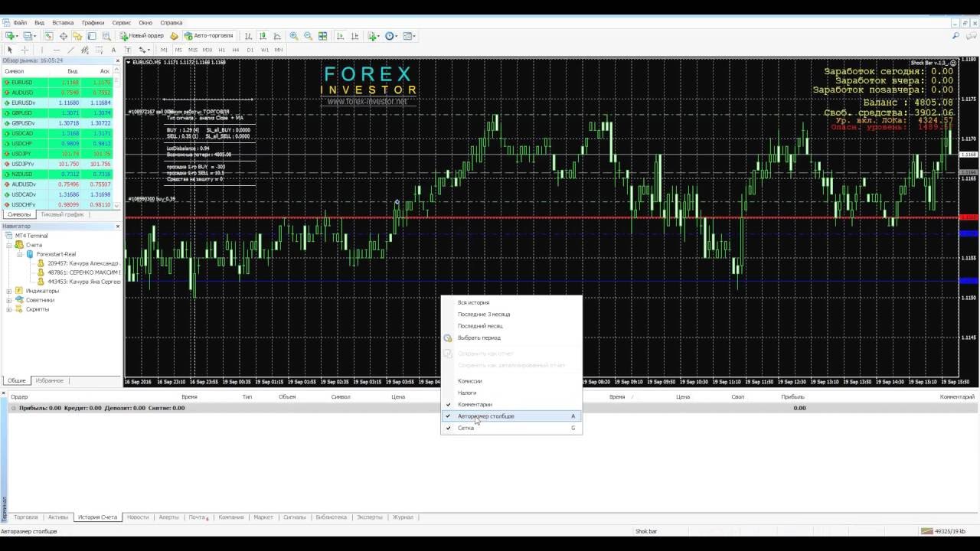
Task: Click the Новый ордер button
Action: (143, 36)
